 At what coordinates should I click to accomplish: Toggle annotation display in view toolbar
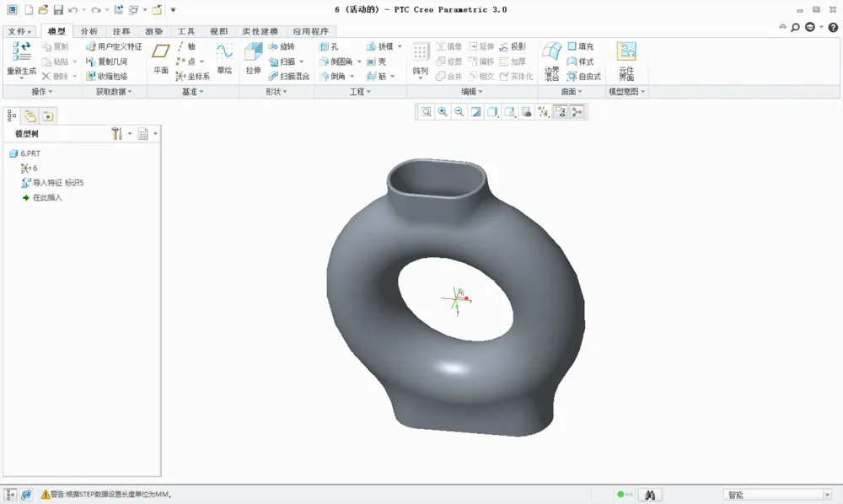pos(561,112)
